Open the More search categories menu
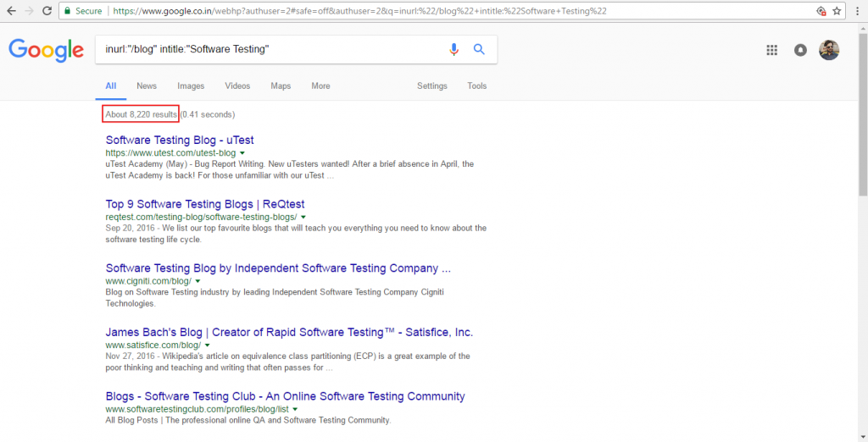868x442 pixels. coord(320,86)
